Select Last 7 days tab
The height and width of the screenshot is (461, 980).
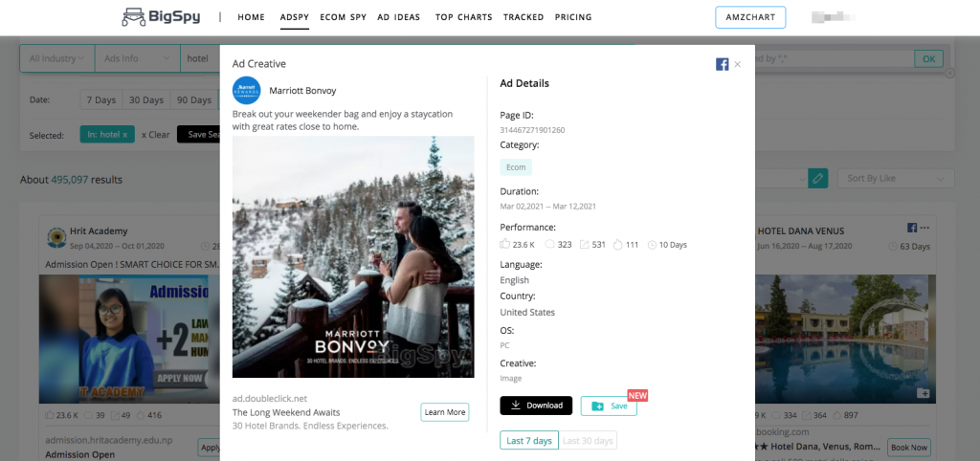click(x=528, y=440)
